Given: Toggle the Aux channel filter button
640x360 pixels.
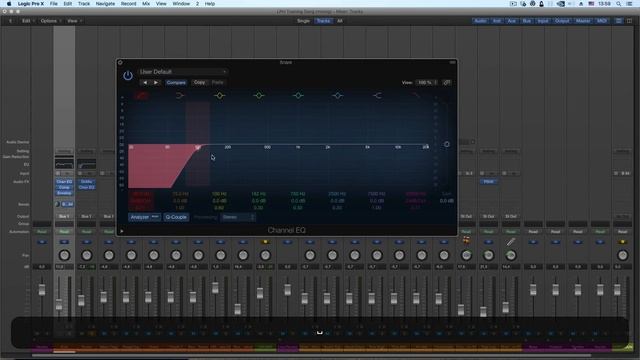Looking at the screenshot, I should [x=512, y=21].
